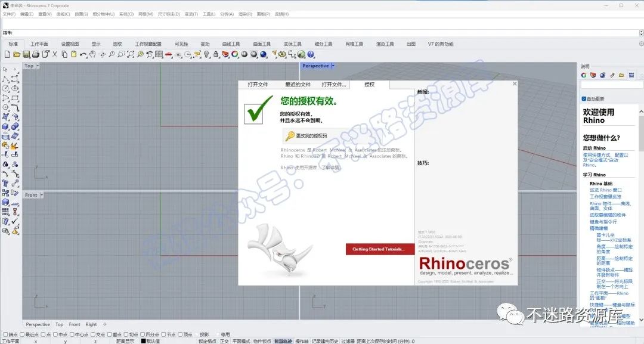Open the Perspective viewport dropdown arrow

click(x=333, y=66)
